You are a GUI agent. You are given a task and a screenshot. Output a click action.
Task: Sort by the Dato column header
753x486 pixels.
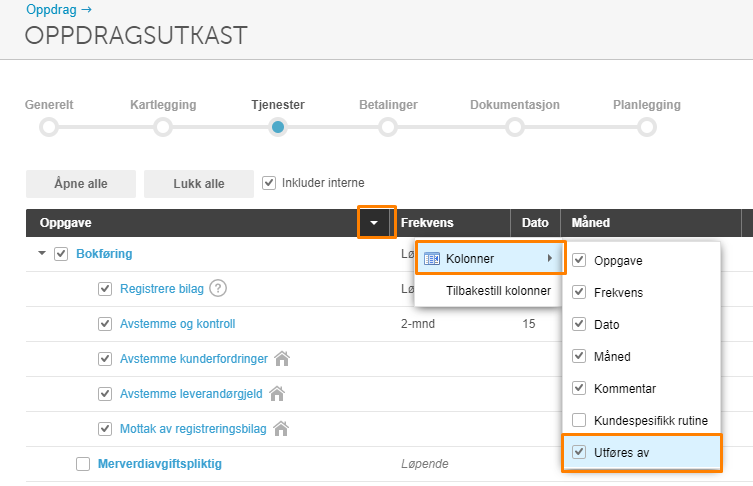click(x=535, y=223)
